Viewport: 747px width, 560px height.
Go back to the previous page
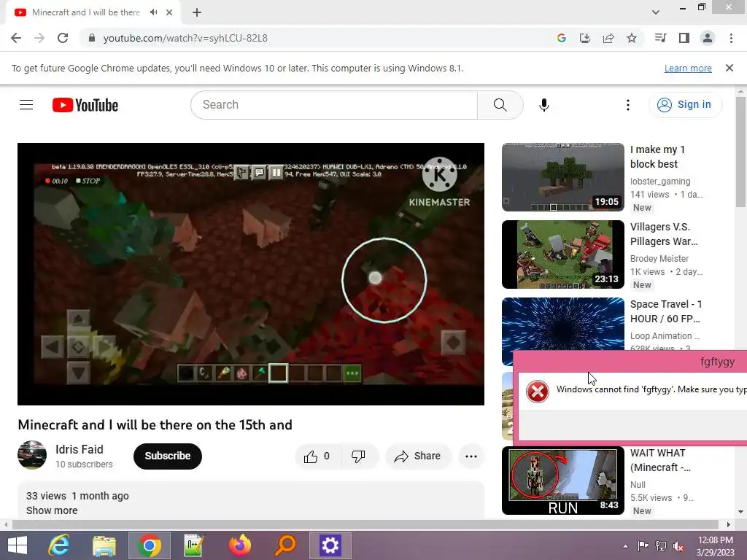coord(16,38)
